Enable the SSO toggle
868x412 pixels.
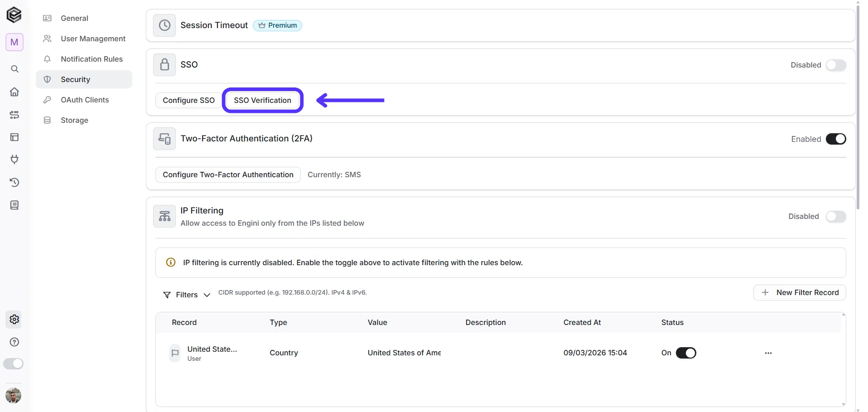point(836,65)
